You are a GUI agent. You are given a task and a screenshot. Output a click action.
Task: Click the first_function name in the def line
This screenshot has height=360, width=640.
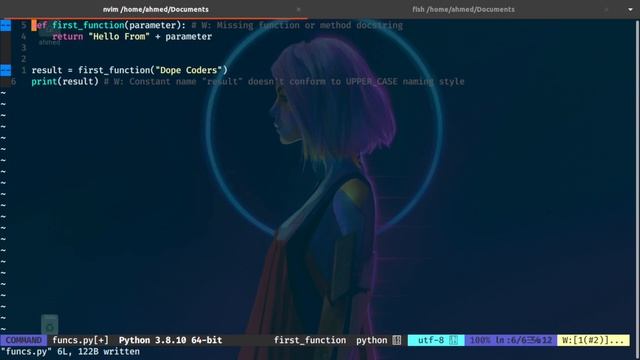(x=88, y=25)
